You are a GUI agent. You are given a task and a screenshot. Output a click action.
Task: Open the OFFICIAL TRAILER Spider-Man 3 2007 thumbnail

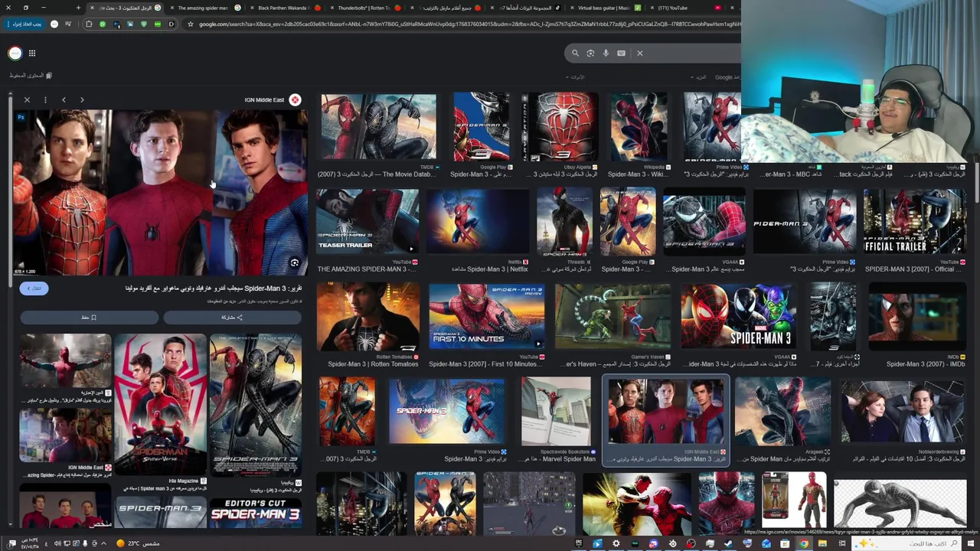915,220
